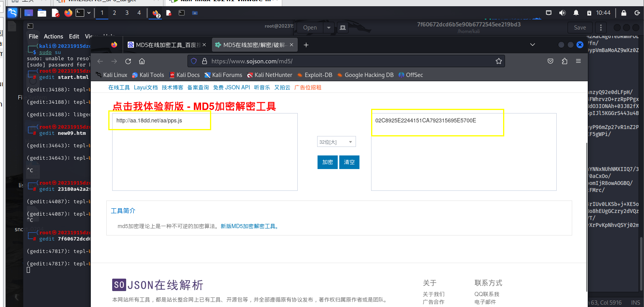This screenshot has height=307, width=644.
Task: Save the page to Pocket
Action: [550, 61]
